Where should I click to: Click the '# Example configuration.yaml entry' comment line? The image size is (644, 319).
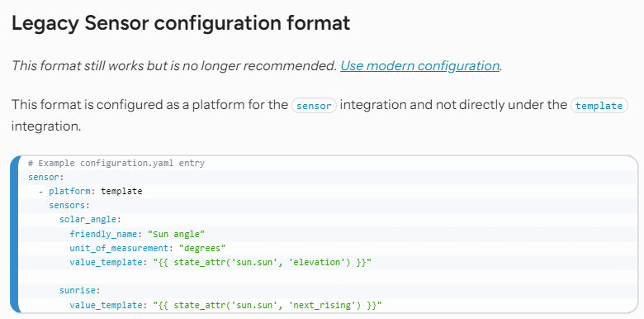pyautogui.click(x=116, y=163)
